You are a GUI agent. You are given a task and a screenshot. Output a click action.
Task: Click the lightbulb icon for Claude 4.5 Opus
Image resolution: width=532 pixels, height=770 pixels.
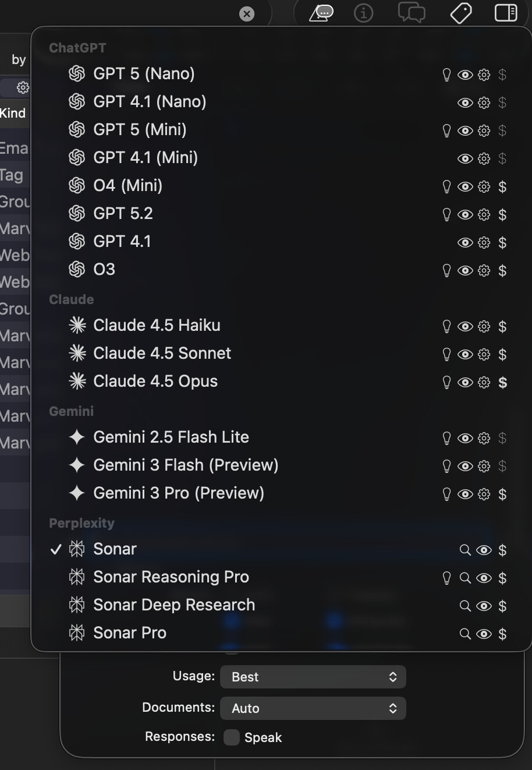(x=446, y=382)
